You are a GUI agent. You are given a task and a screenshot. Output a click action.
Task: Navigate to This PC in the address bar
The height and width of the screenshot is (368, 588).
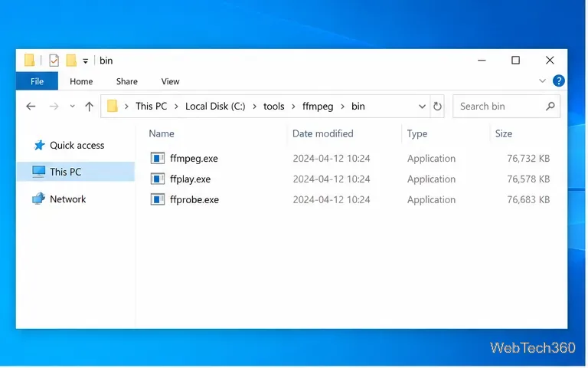click(x=151, y=107)
